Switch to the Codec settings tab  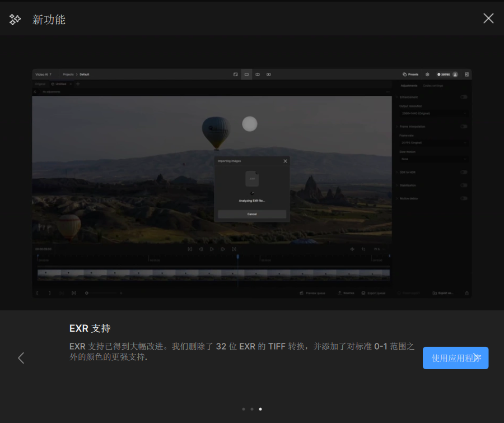click(433, 85)
